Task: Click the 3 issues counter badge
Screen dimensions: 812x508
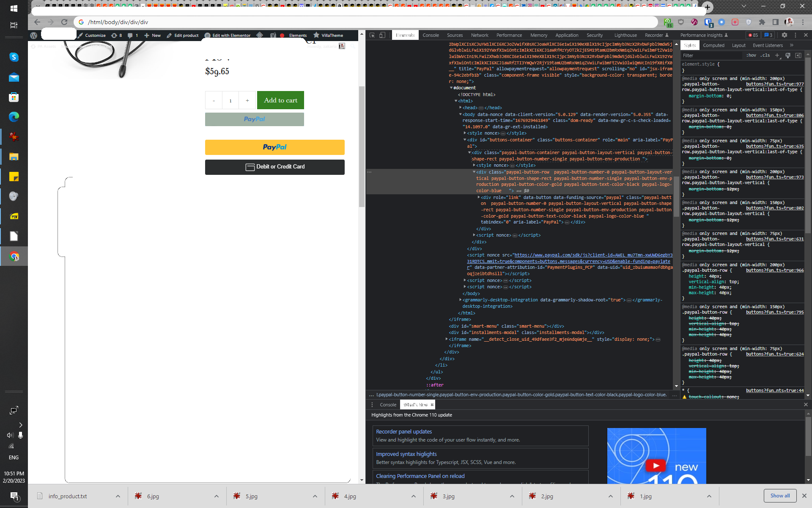Action: coord(768,35)
